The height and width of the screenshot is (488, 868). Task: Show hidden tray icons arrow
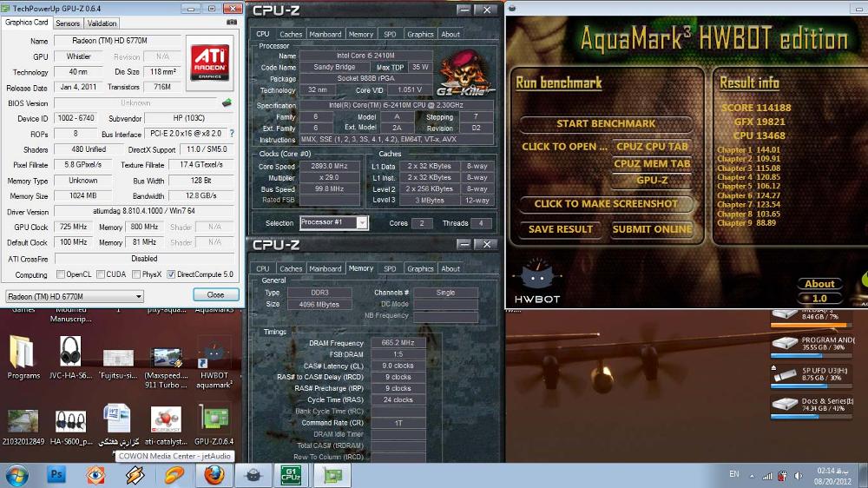click(752, 476)
